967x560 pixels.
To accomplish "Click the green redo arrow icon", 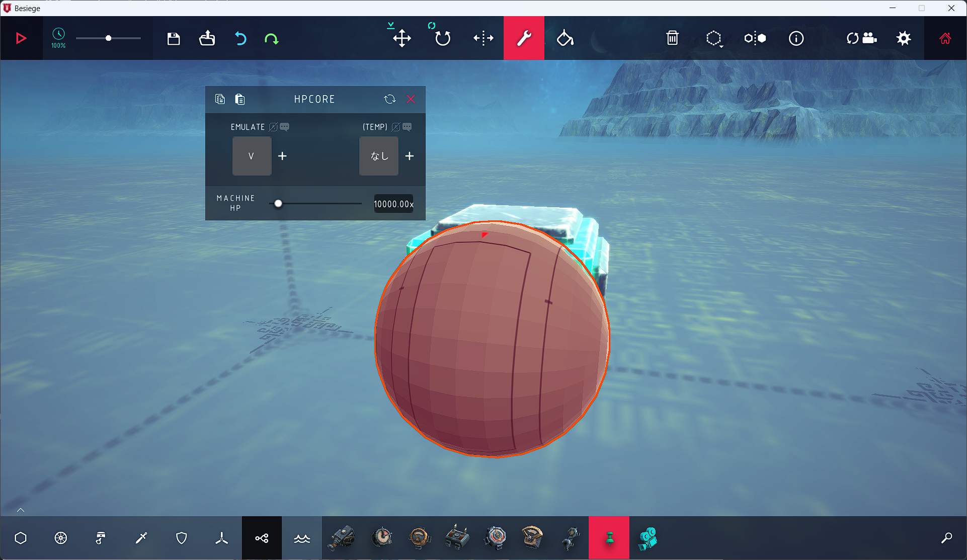I will pos(272,38).
